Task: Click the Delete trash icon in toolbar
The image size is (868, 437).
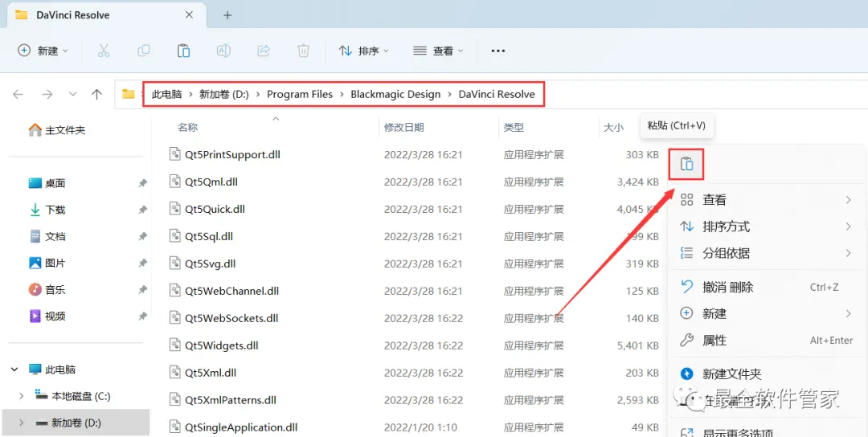Action: pos(303,51)
